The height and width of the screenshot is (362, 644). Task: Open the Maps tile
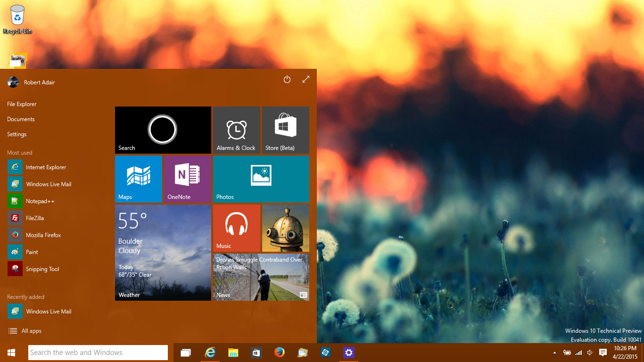(139, 179)
